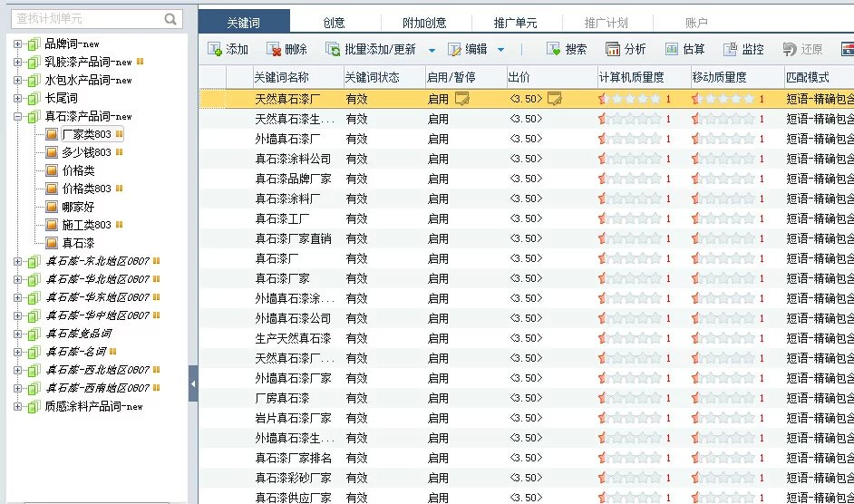Select the 真石漆-西南地区0807 plan
The image size is (854, 504).
pyautogui.click(x=97, y=388)
